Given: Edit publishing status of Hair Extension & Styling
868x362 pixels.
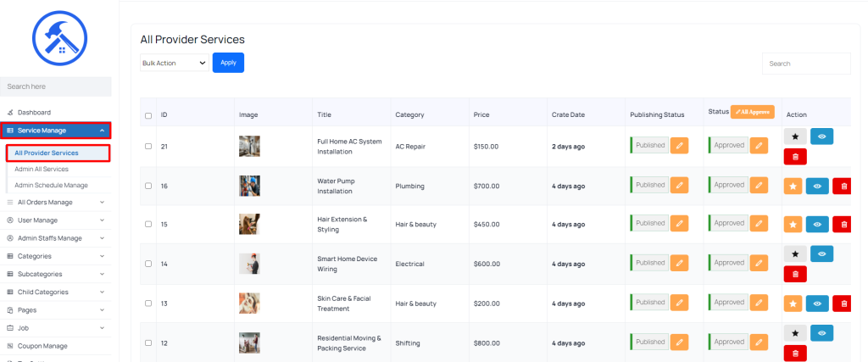Looking at the screenshot, I should (x=679, y=224).
